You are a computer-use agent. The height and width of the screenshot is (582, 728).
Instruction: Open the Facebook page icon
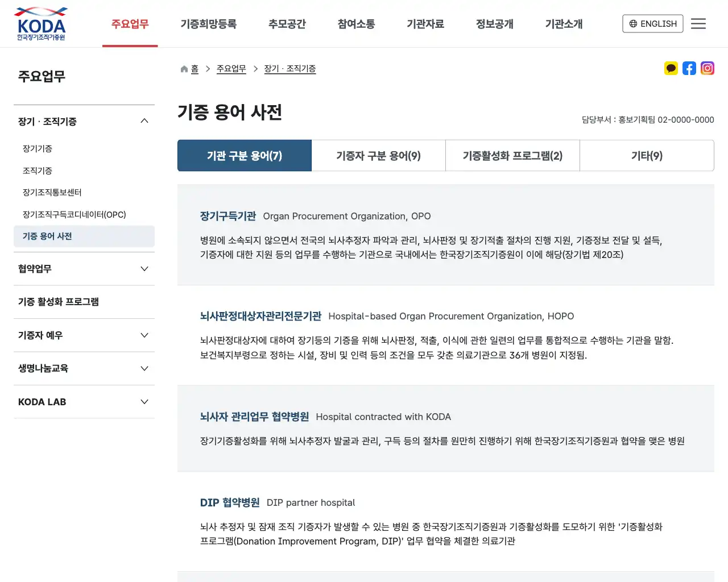tap(689, 68)
